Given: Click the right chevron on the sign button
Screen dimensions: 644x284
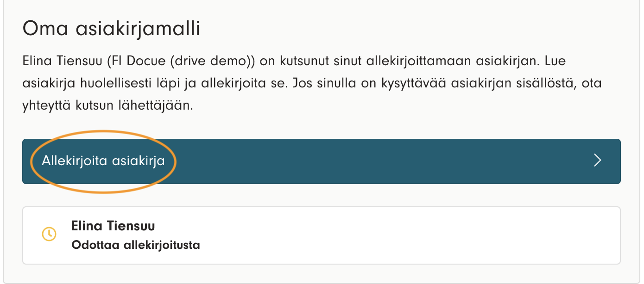Looking at the screenshot, I should click(598, 161).
